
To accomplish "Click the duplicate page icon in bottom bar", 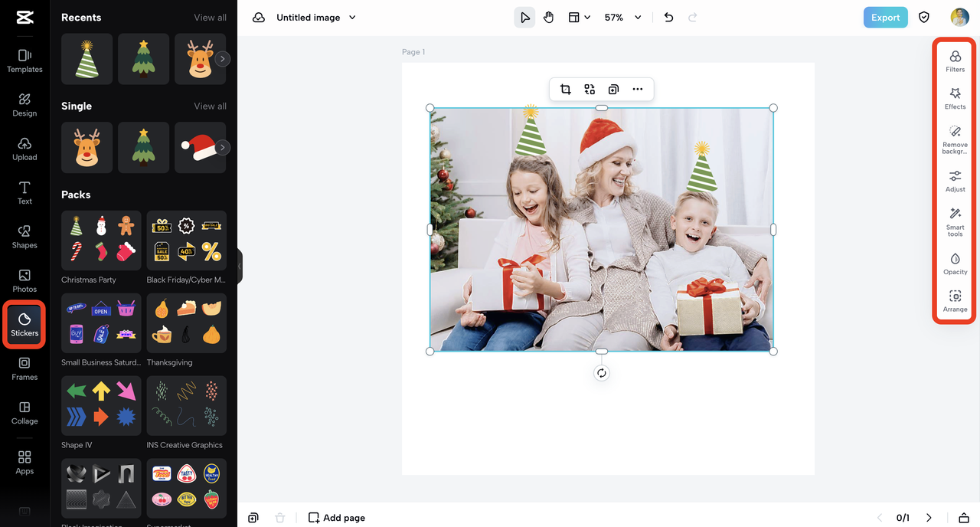I will pyautogui.click(x=253, y=518).
